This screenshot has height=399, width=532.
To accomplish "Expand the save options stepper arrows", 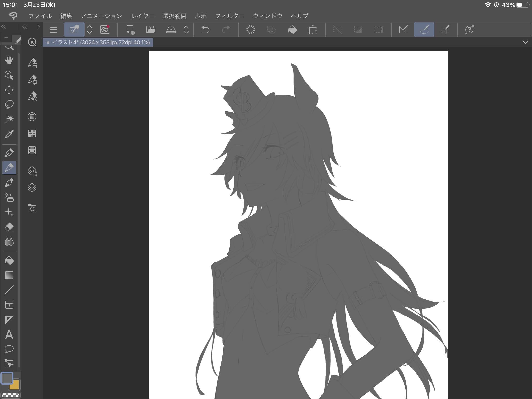I will [186, 30].
